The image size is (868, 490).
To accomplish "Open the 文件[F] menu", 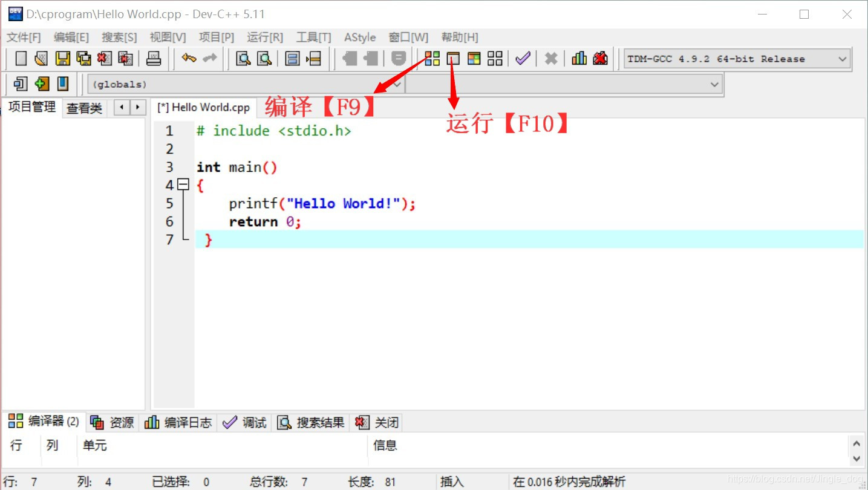I will point(24,38).
